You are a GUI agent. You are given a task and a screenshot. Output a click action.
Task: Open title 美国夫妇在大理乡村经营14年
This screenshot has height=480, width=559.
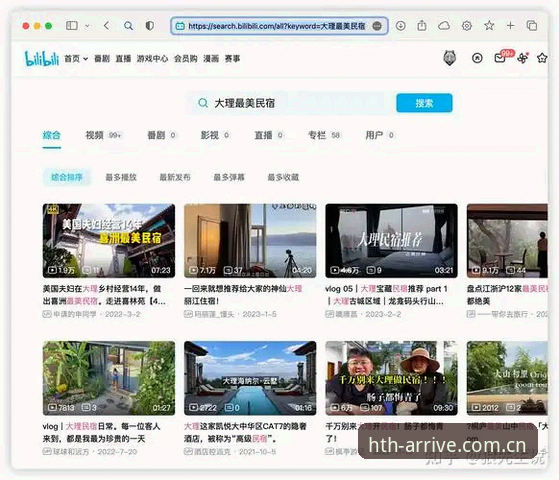point(104,295)
